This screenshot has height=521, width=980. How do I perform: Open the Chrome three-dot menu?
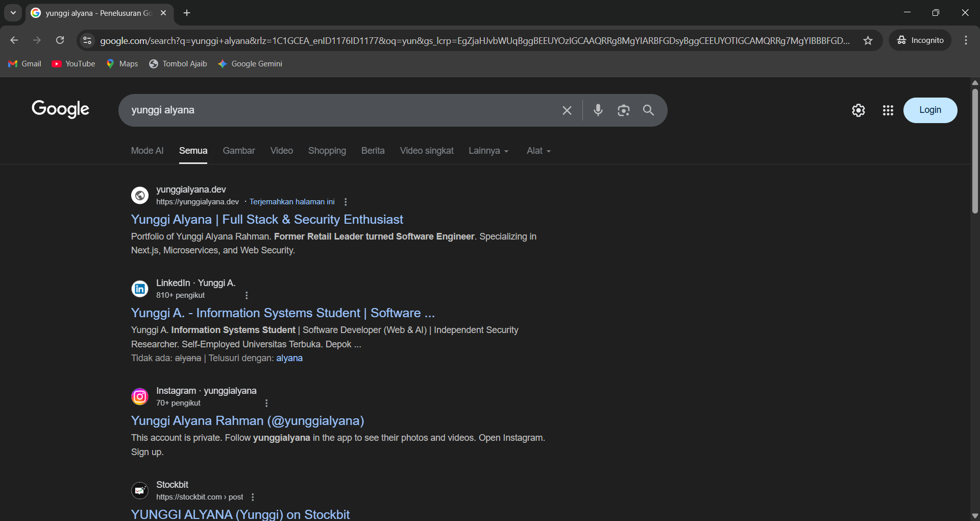[x=966, y=40]
